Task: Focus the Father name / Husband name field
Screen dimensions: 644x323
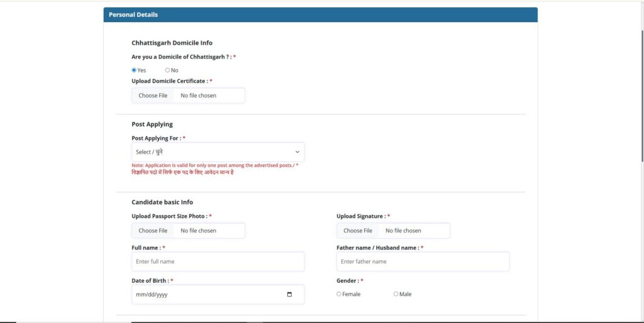Action: coord(423,261)
